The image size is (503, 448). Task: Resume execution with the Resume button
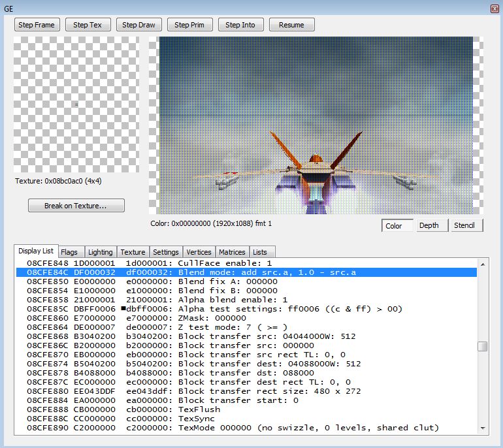pos(291,25)
